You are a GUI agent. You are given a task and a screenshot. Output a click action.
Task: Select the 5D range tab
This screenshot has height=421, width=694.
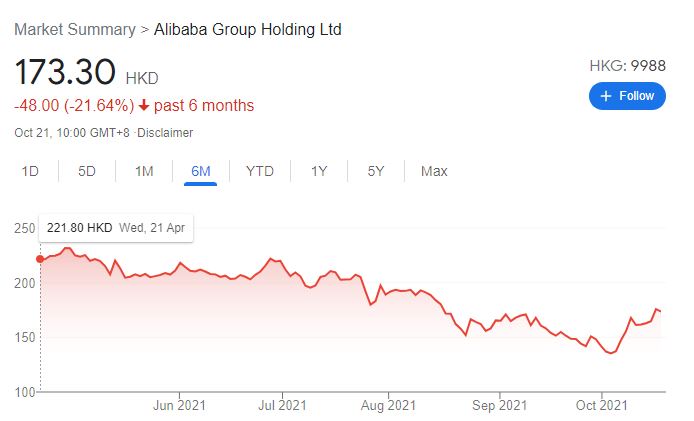click(87, 171)
